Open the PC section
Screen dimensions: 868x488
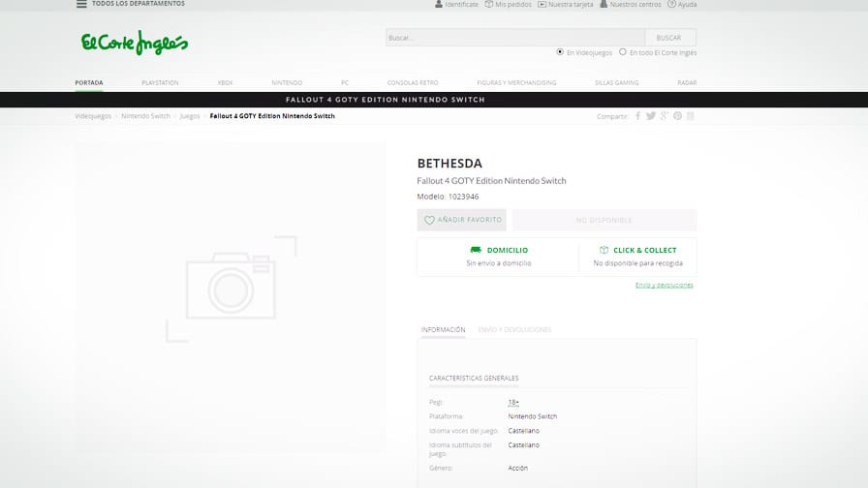click(345, 82)
